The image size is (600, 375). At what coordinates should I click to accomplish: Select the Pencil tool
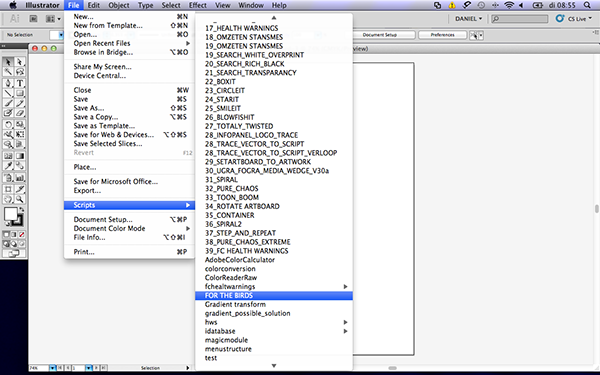20,103
